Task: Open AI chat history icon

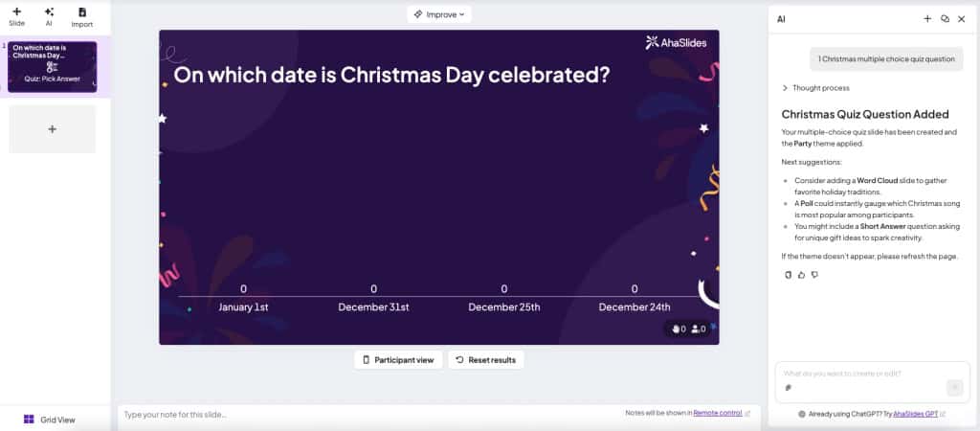Action: coord(945,18)
